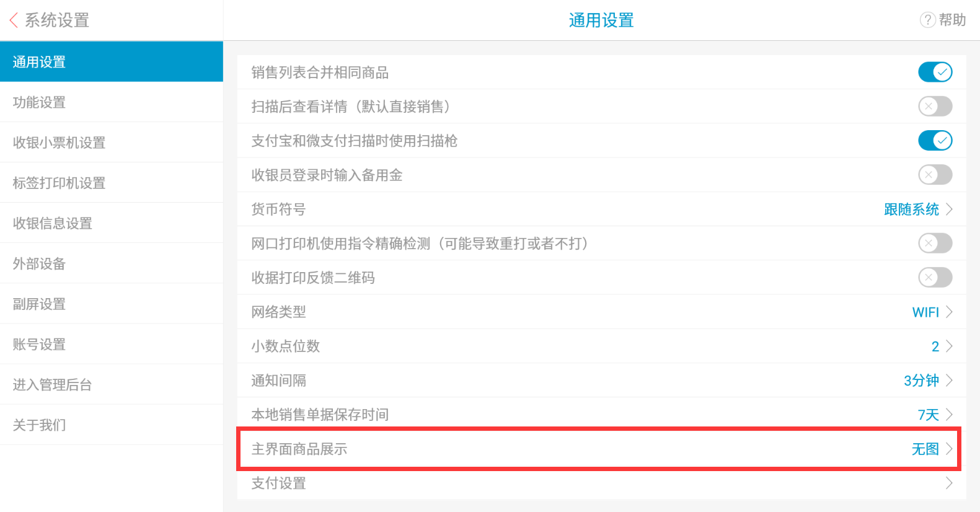Enable 扫描后查看详情 switch
The width and height of the screenshot is (980, 512).
point(935,106)
